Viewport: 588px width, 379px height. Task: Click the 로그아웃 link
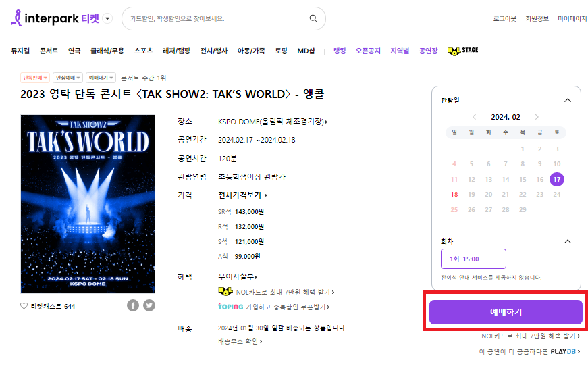tap(505, 18)
